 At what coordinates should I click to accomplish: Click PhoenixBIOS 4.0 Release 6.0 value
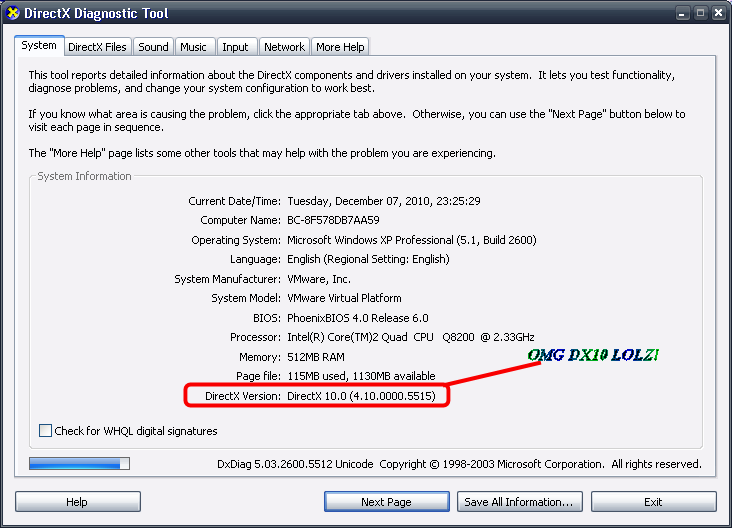coord(358,318)
